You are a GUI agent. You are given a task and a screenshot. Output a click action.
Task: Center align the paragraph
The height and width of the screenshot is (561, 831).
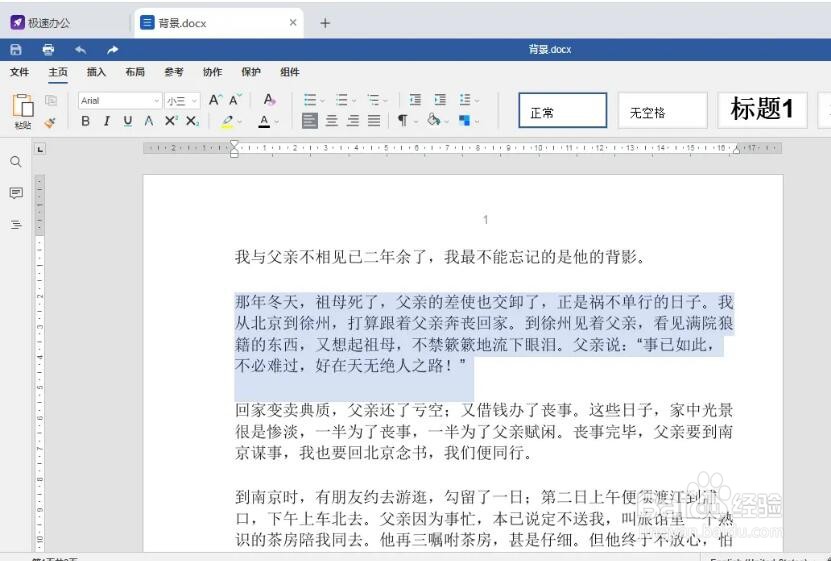click(x=332, y=121)
